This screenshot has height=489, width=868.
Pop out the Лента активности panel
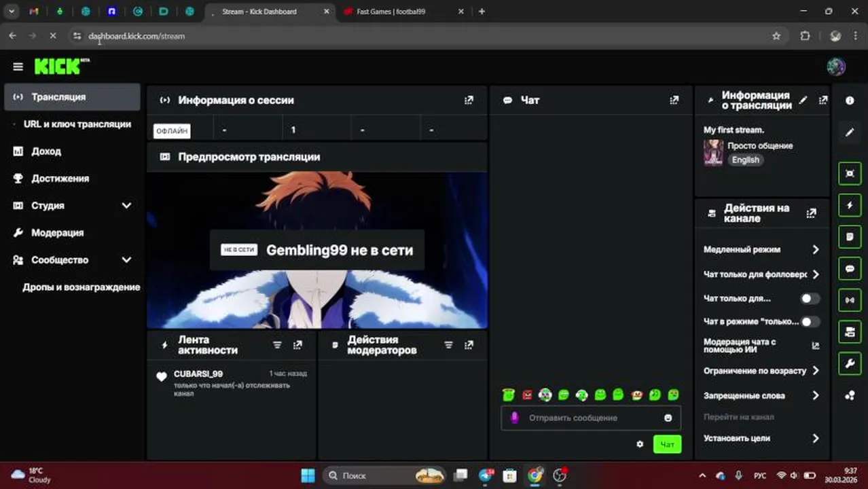point(297,345)
